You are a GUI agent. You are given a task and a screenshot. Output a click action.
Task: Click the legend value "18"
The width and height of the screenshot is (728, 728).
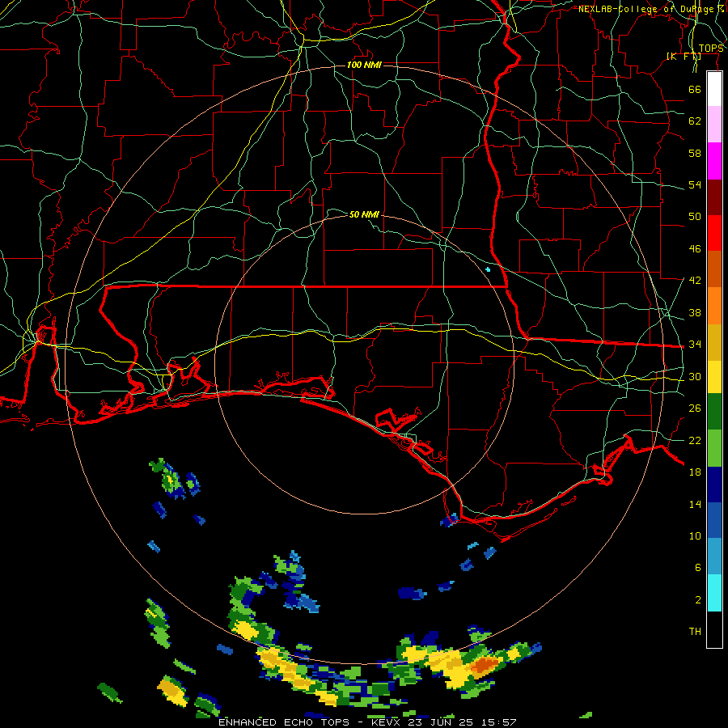click(695, 472)
